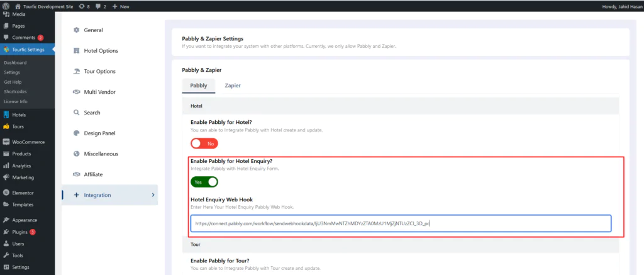This screenshot has height=275, width=644.
Task: Select Tourfic Settings in sidebar
Action: 27,49
